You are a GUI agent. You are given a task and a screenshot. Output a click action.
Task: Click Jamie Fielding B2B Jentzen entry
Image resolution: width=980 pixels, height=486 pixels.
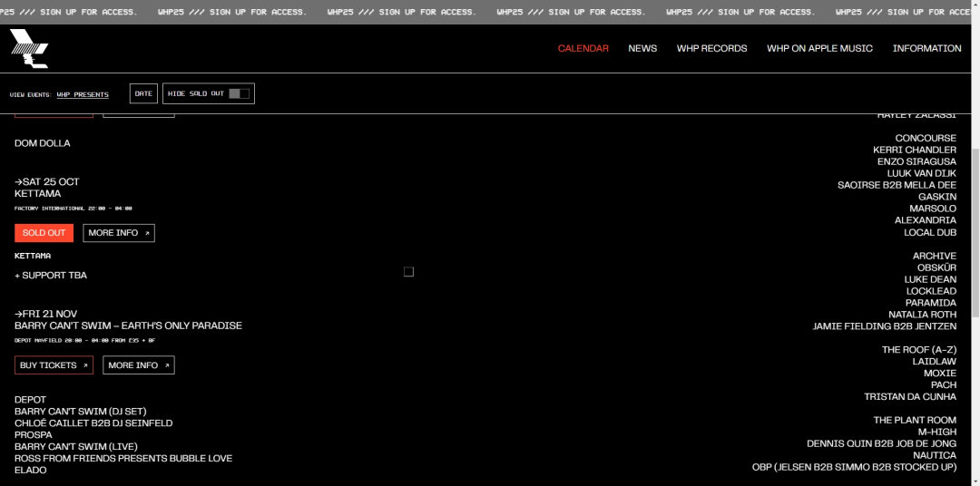tap(885, 326)
